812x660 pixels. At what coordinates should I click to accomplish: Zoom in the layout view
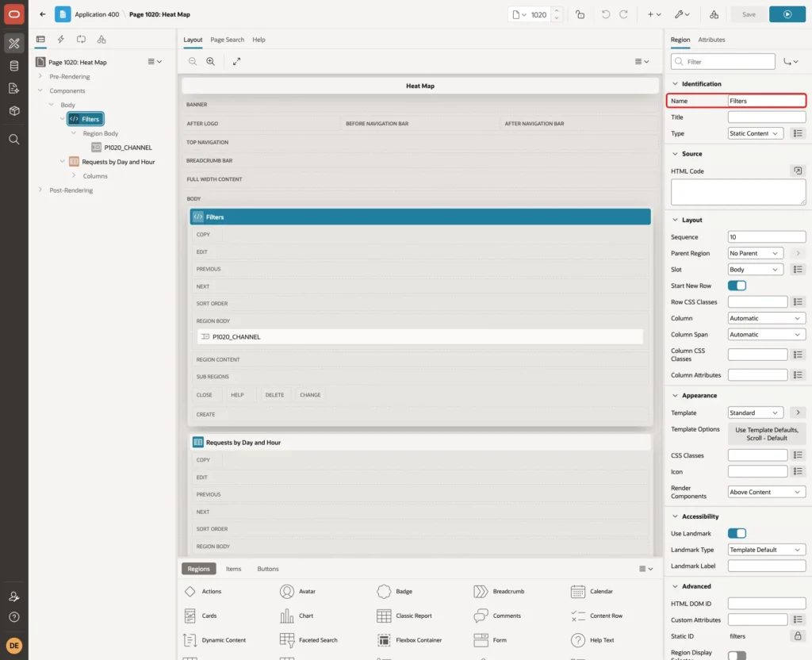point(211,61)
